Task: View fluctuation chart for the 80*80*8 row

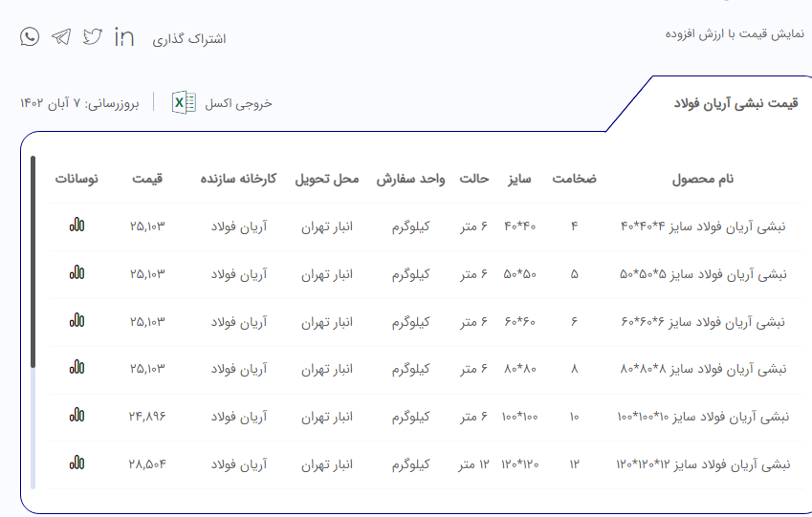Action: point(77,369)
